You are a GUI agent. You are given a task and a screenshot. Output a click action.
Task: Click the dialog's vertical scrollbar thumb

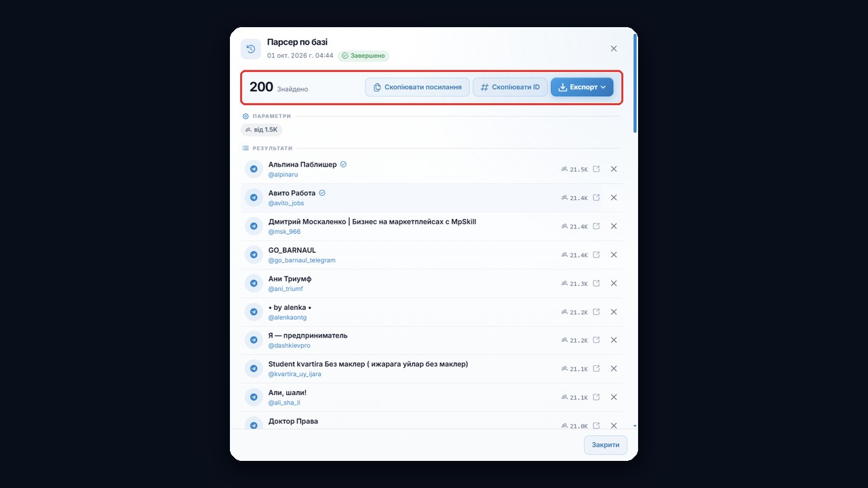pos(635,83)
